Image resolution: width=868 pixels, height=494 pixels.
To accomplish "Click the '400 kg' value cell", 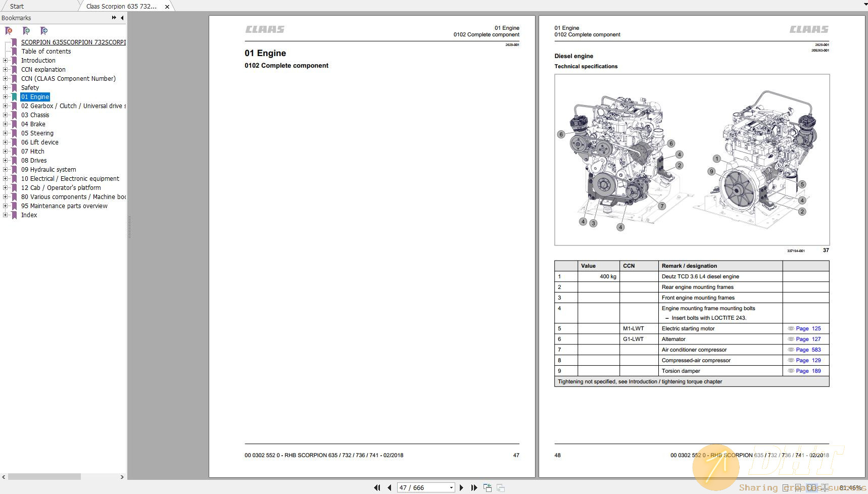I will tap(599, 276).
